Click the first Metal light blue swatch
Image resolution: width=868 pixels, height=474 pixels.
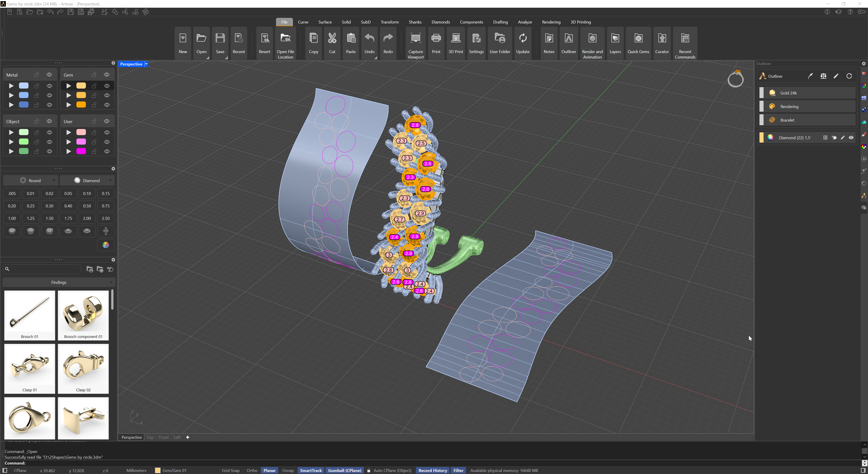click(x=24, y=86)
